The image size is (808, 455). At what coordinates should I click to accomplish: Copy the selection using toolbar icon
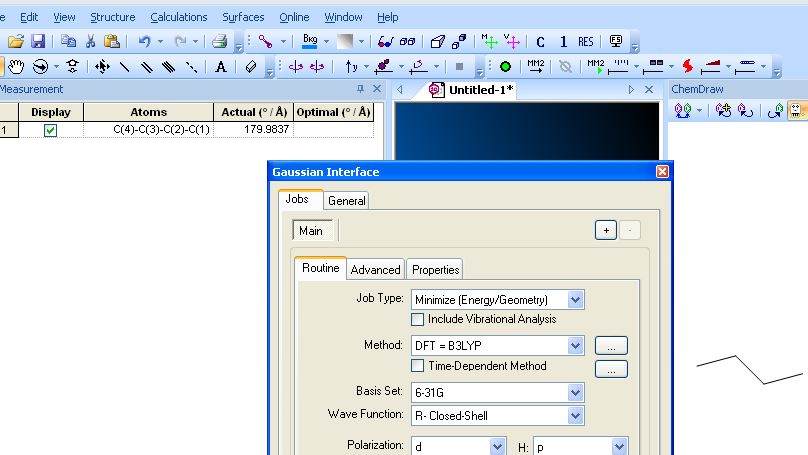pyautogui.click(x=68, y=41)
